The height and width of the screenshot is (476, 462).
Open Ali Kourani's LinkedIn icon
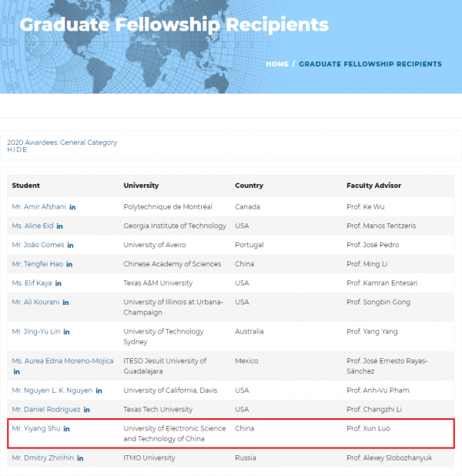point(66,303)
